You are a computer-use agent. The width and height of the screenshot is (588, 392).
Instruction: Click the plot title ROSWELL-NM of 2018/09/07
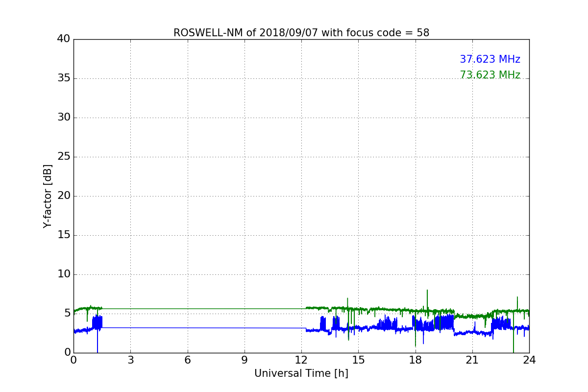tap(301, 33)
